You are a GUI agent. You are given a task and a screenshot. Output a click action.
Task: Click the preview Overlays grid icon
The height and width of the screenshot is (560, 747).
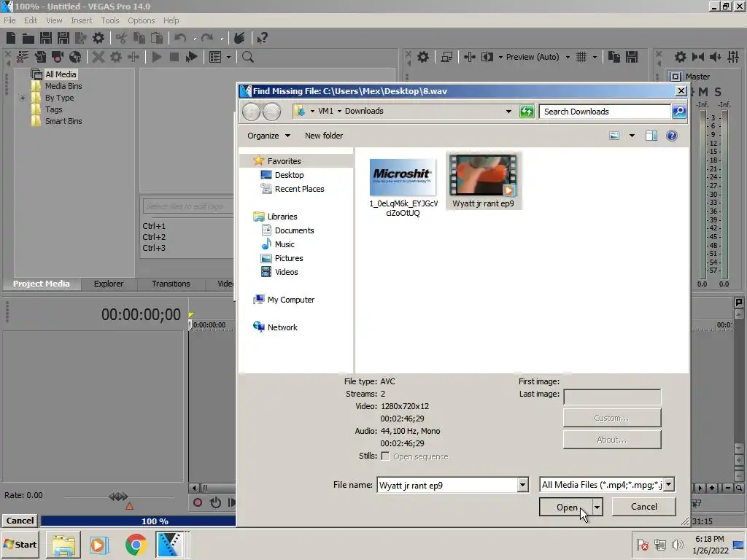(581, 57)
